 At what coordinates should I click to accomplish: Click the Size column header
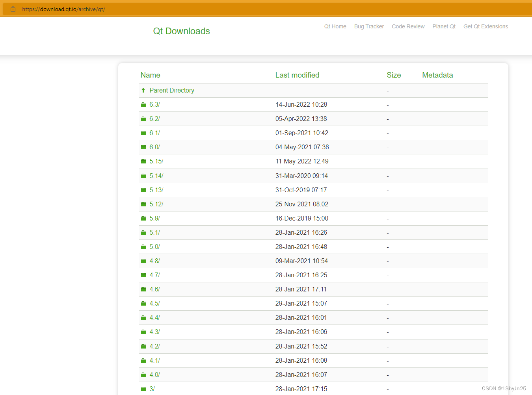click(394, 75)
